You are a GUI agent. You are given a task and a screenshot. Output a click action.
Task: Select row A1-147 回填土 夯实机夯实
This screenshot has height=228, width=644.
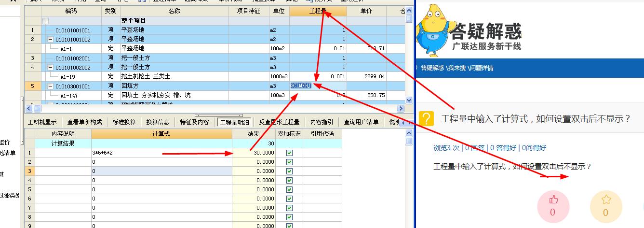[215, 95]
